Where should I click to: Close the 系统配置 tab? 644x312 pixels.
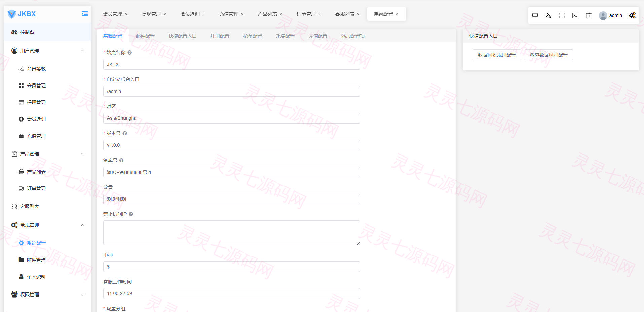click(x=397, y=14)
